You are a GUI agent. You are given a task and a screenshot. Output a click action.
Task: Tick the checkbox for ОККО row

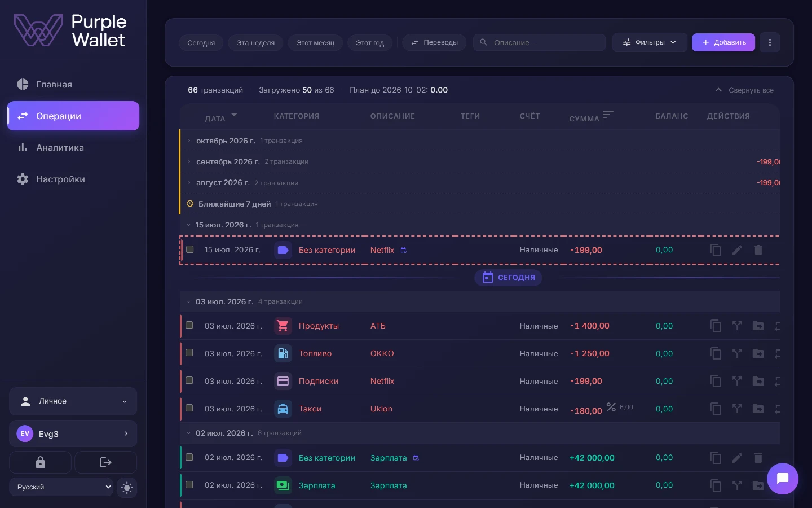(189, 353)
